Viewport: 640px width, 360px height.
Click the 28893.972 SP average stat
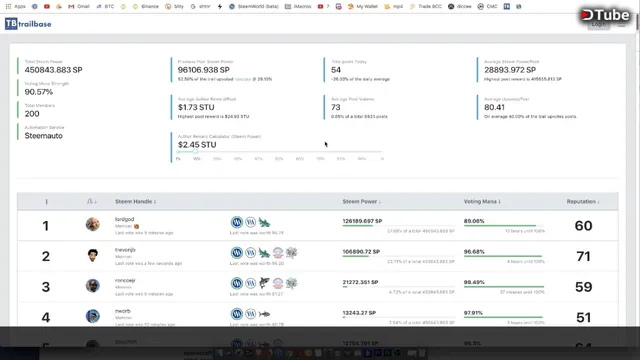510,70
